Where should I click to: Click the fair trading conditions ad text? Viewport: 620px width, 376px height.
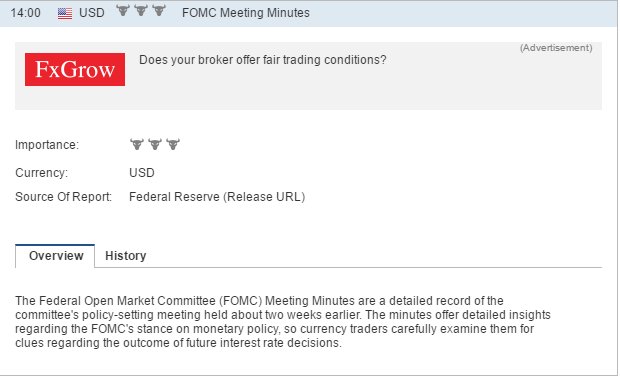pyautogui.click(x=263, y=60)
